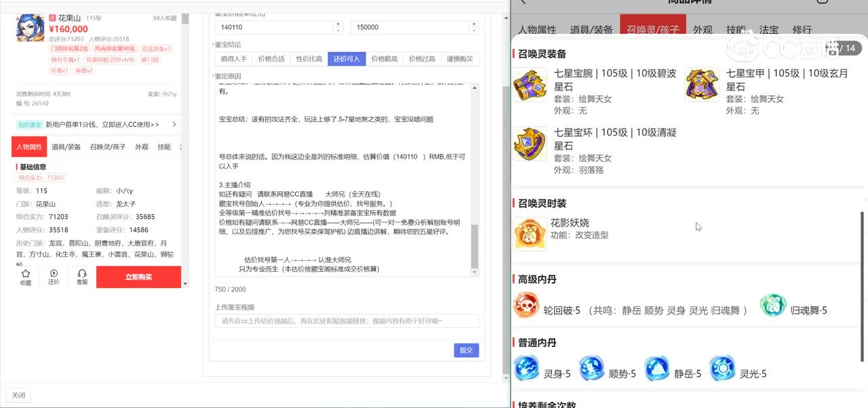Open 修行 tab in right detail panel
Viewport: 868px width, 408px height.
(802, 30)
